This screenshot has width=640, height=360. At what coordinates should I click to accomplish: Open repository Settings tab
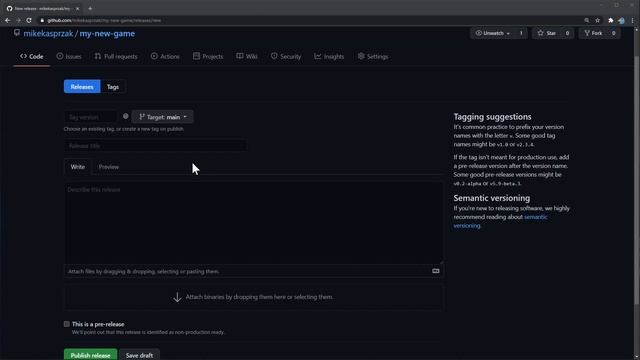pos(373,56)
